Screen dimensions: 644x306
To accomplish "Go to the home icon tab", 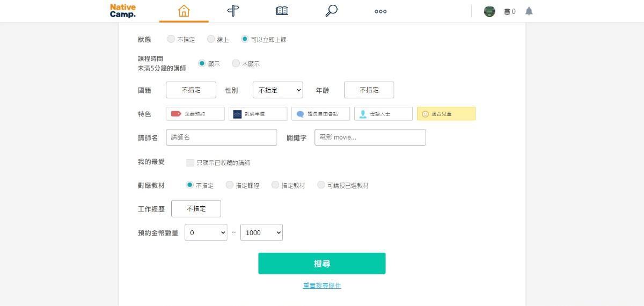I will point(184,11).
